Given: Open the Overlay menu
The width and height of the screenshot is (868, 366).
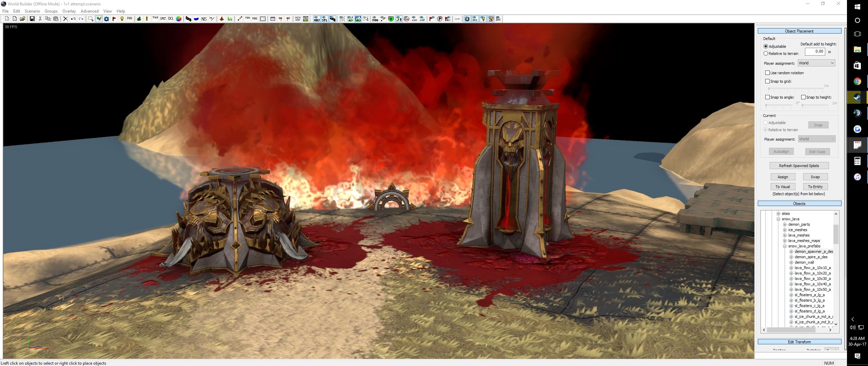Looking at the screenshot, I should point(69,11).
